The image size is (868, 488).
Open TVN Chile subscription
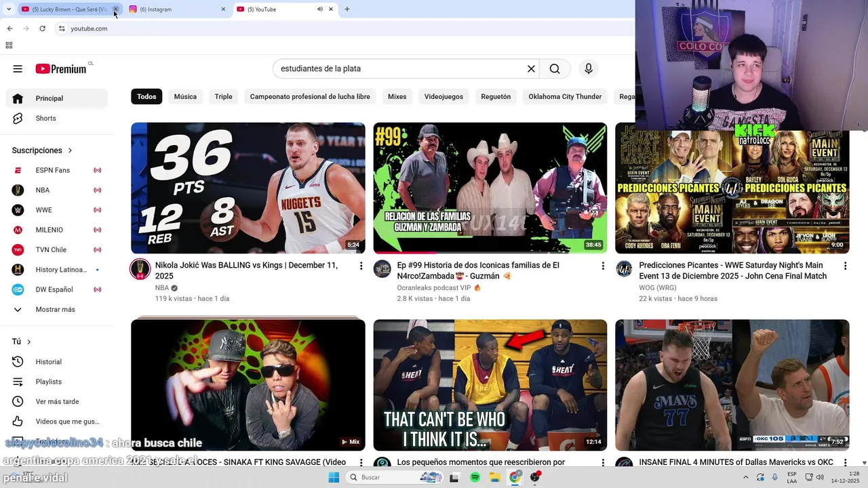[57, 249]
